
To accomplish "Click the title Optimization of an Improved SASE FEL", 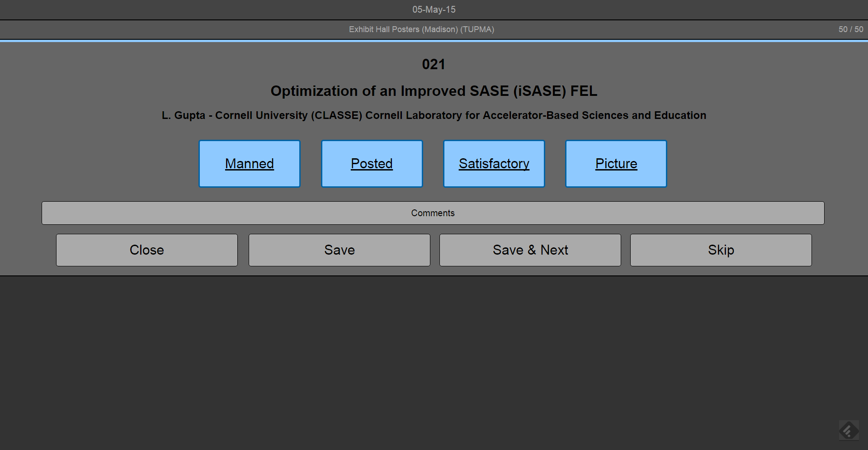I will tap(434, 91).
